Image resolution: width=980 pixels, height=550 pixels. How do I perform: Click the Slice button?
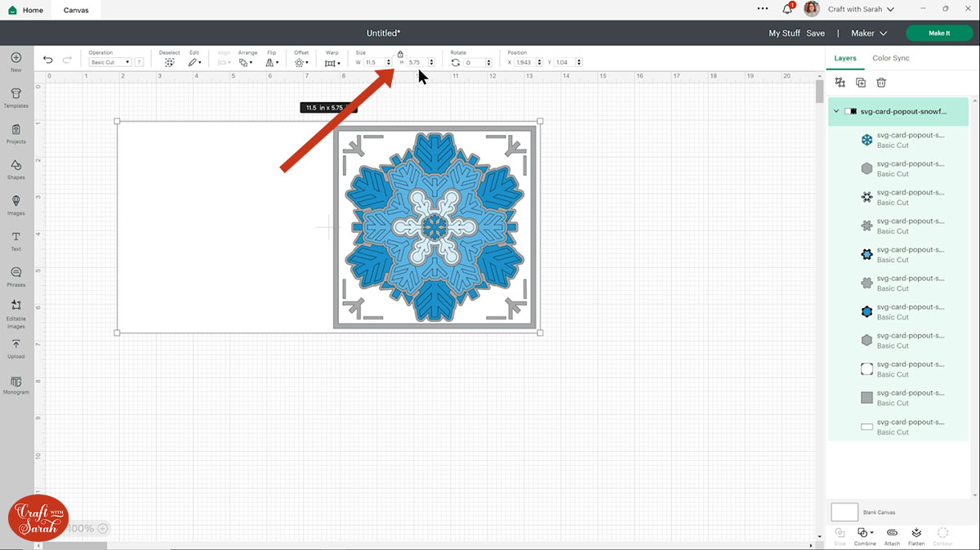click(840, 536)
